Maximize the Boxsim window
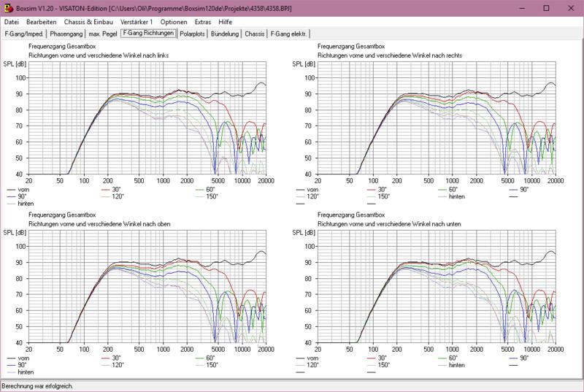The height and width of the screenshot is (392, 584). coord(546,8)
